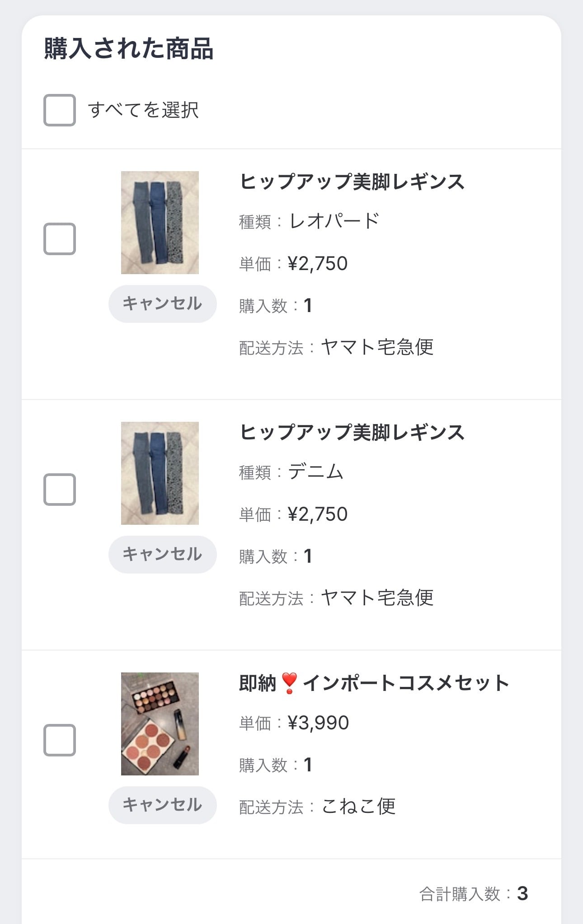Open the ヒップアップ美脚レギンス title of the レオパード item
The height and width of the screenshot is (924, 583).
352,182
